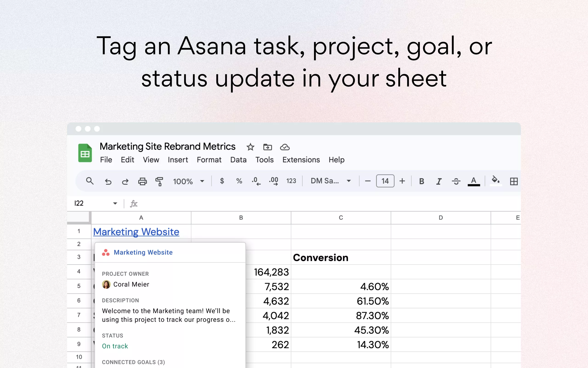Check the cloud save status icon

(x=285, y=147)
